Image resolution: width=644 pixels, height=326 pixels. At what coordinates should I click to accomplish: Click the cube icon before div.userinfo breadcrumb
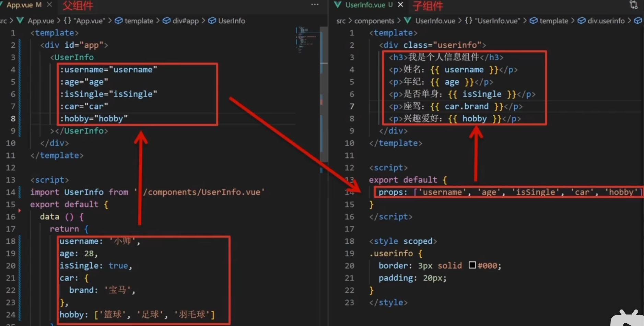[582, 21]
